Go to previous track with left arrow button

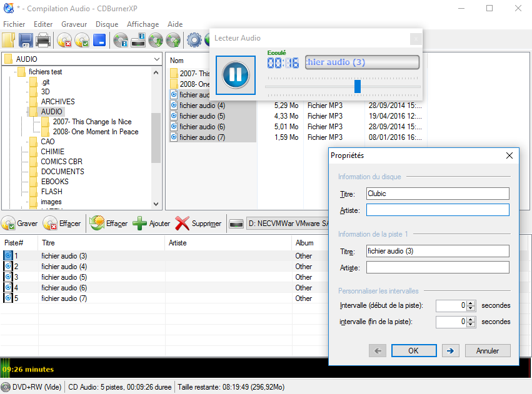coord(377,350)
